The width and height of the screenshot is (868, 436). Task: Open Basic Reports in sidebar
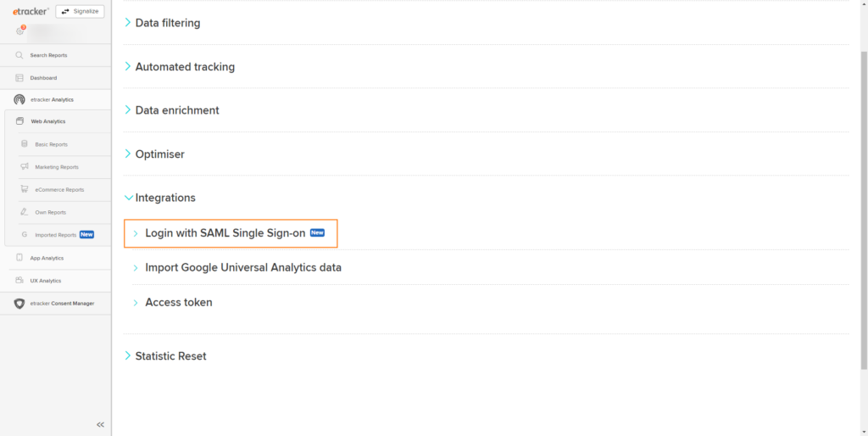[51, 144]
